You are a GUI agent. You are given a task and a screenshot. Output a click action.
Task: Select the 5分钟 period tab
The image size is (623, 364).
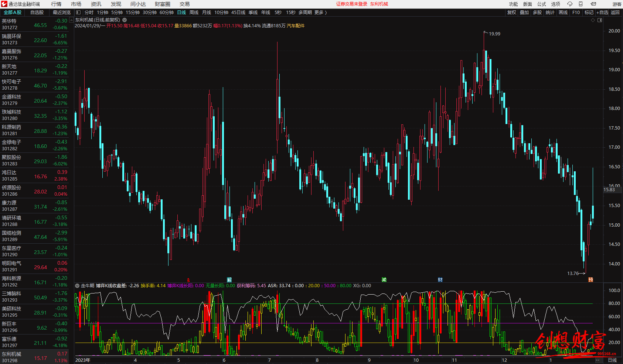pos(117,13)
